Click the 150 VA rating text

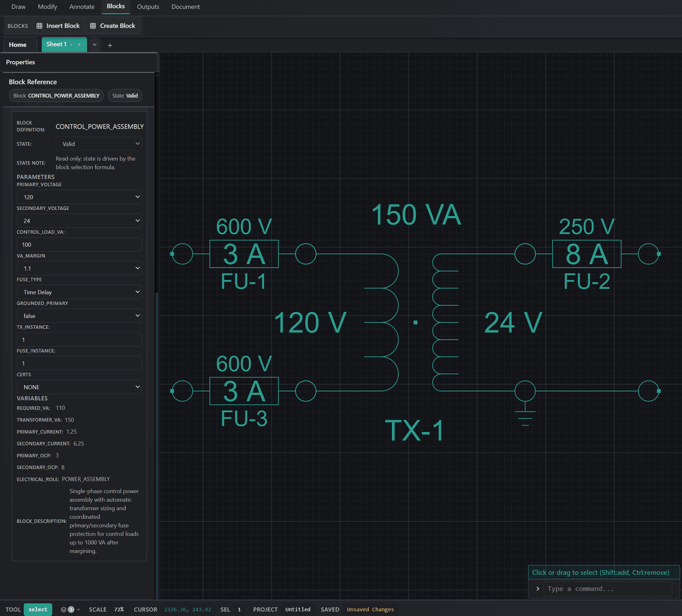coord(416,215)
